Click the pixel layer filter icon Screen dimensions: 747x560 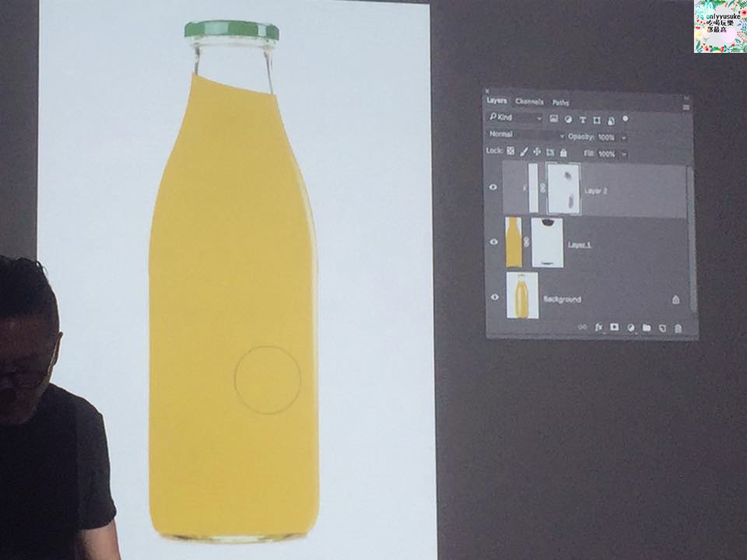coord(553,119)
